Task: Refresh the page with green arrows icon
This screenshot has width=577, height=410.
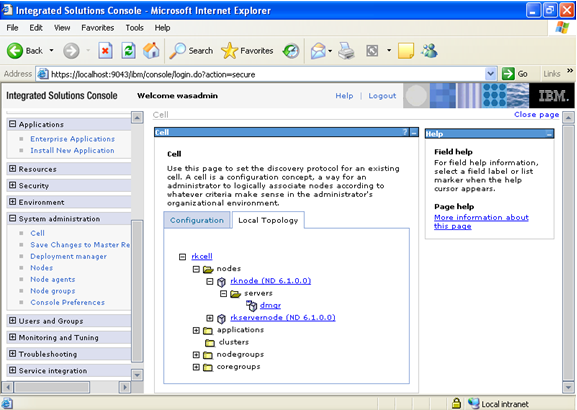Action: pos(128,50)
